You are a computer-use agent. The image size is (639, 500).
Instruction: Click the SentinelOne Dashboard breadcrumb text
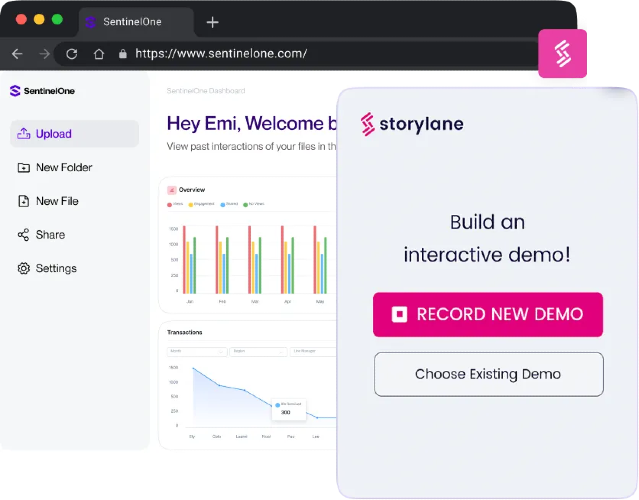click(206, 90)
